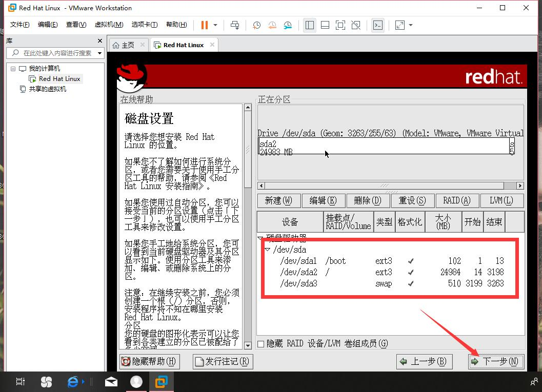Open the 文件(F) menu

click(x=19, y=25)
